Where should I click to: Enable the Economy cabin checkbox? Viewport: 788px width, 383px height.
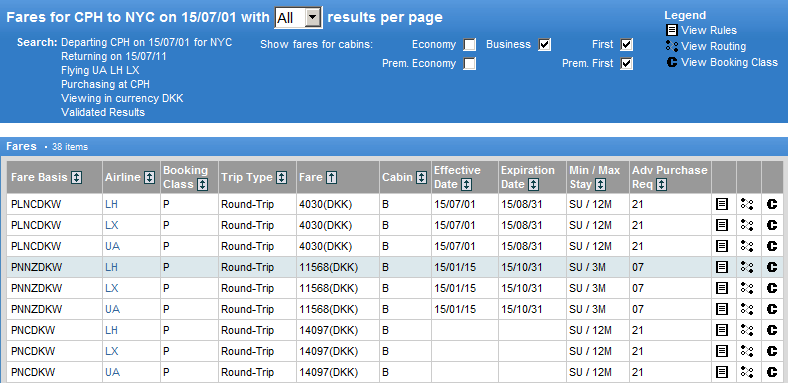point(469,45)
